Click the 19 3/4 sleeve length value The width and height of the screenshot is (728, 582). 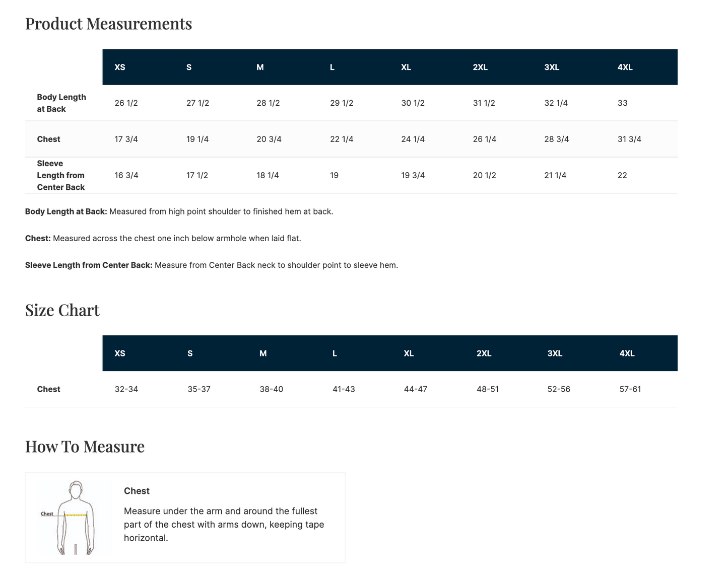[x=413, y=175]
